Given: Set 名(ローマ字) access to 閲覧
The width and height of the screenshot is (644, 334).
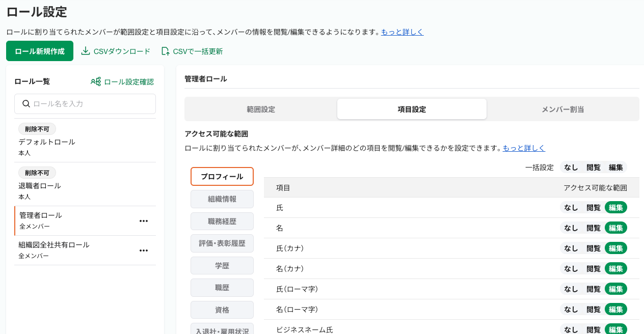Looking at the screenshot, I should click(594, 309).
